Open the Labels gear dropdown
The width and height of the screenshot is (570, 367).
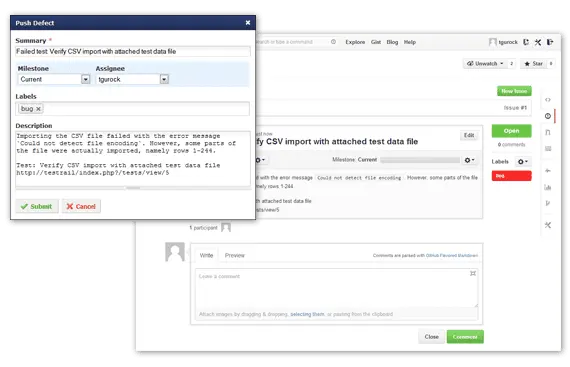click(x=522, y=162)
